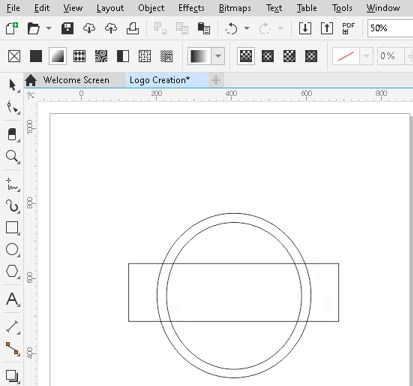Click the zoom level field showing 50%
Image resolution: width=413 pixels, height=386 pixels.
(x=390, y=28)
